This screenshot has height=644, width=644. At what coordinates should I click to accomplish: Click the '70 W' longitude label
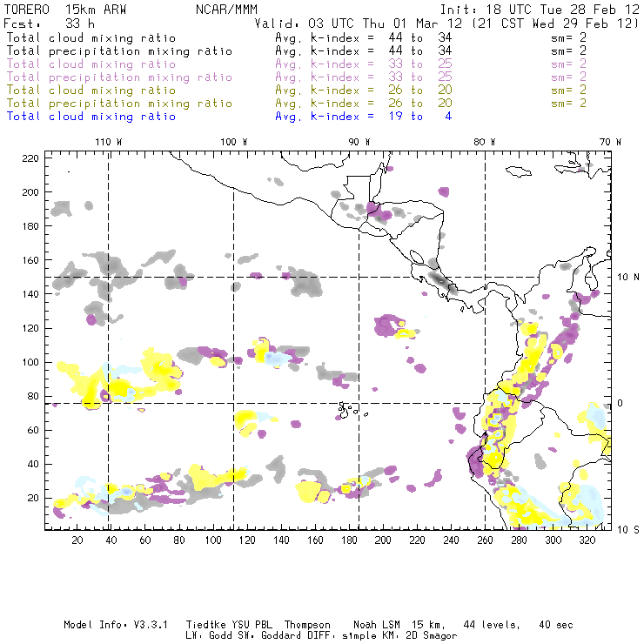(x=610, y=142)
